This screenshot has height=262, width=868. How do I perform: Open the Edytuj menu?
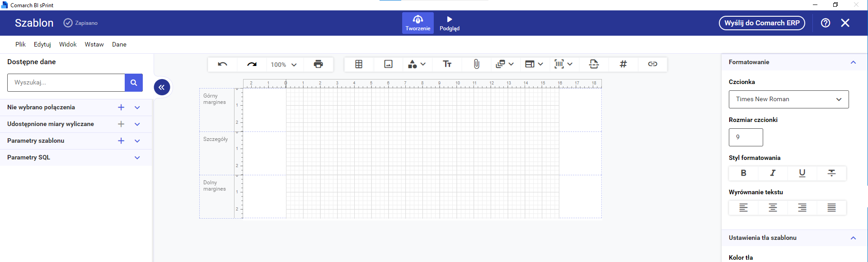(x=42, y=44)
